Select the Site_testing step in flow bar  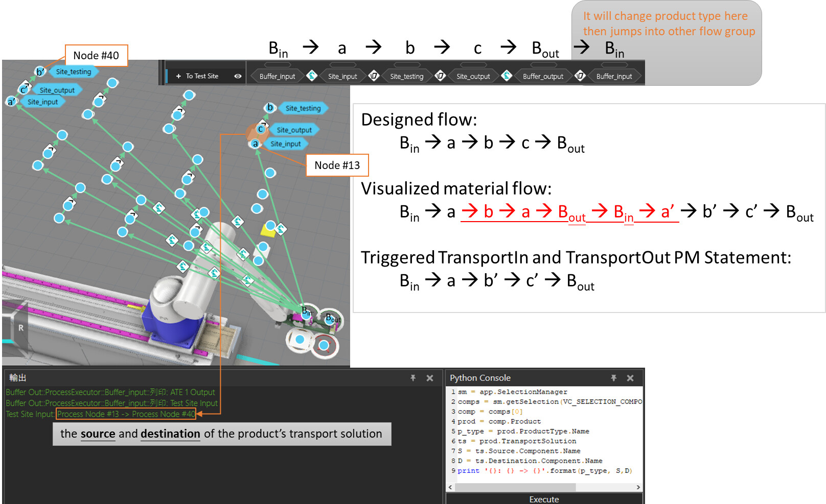point(407,77)
